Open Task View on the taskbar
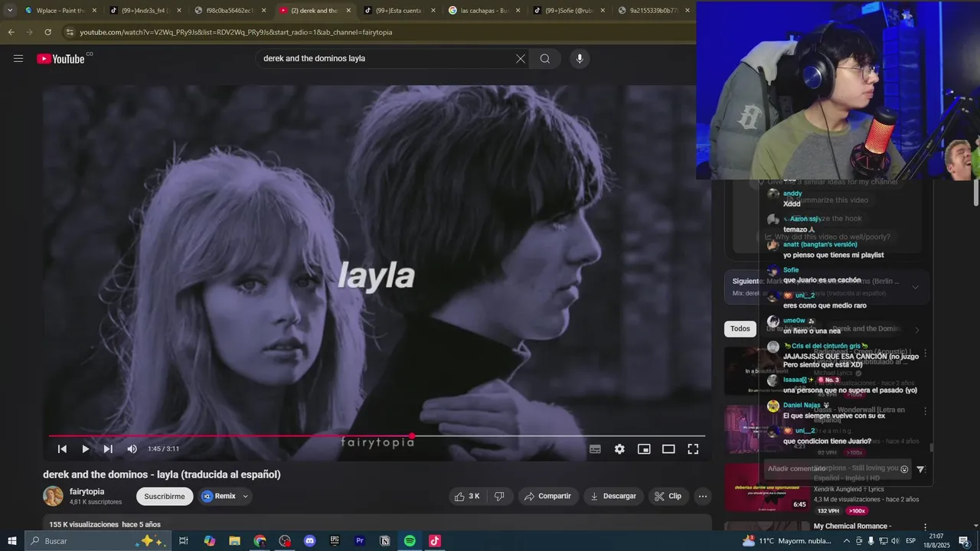Image resolution: width=980 pixels, height=551 pixels. [x=184, y=541]
